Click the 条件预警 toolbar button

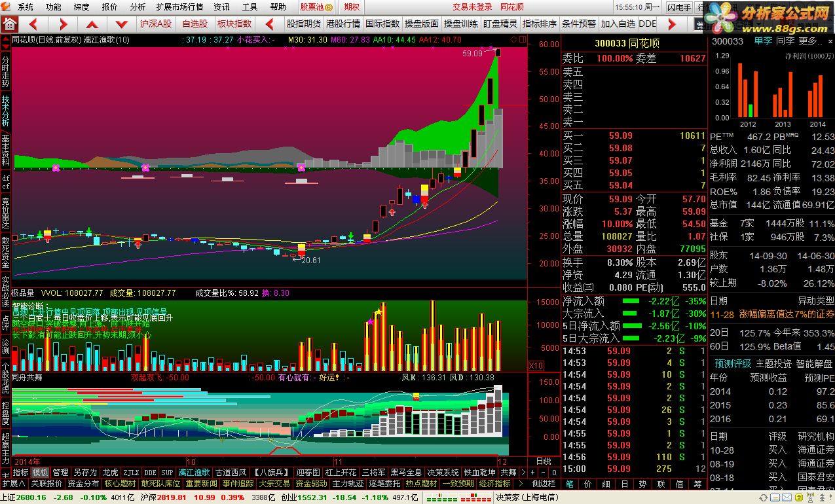pos(579,24)
